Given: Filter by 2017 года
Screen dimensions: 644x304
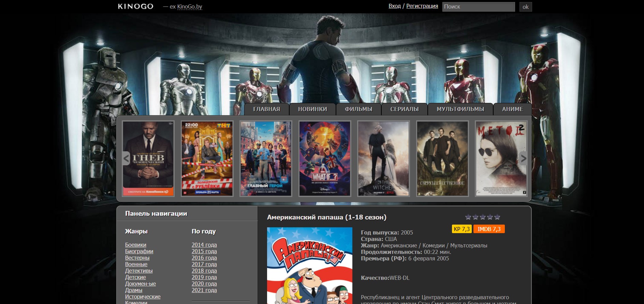Looking at the screenshot, I should (204, 264).
